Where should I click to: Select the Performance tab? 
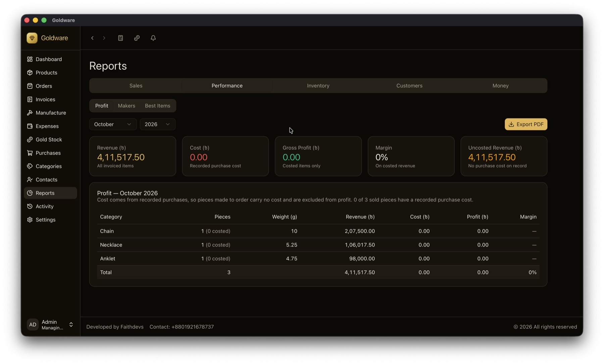click(x=227, y=86)
